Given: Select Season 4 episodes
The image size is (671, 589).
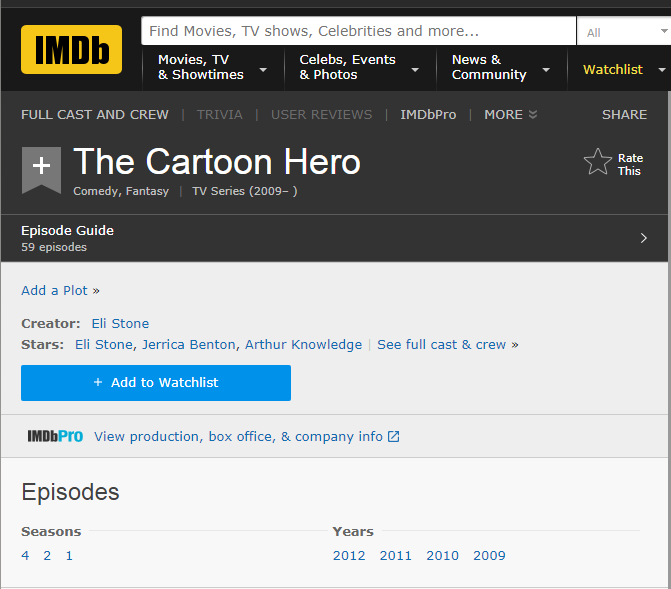Looking at the screenshot, I should point(25,556).
